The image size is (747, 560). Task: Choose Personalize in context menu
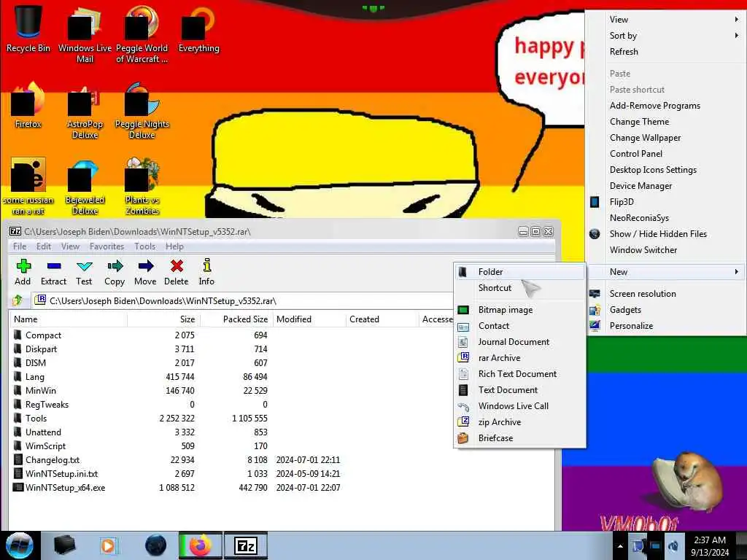tap(666, 326)
